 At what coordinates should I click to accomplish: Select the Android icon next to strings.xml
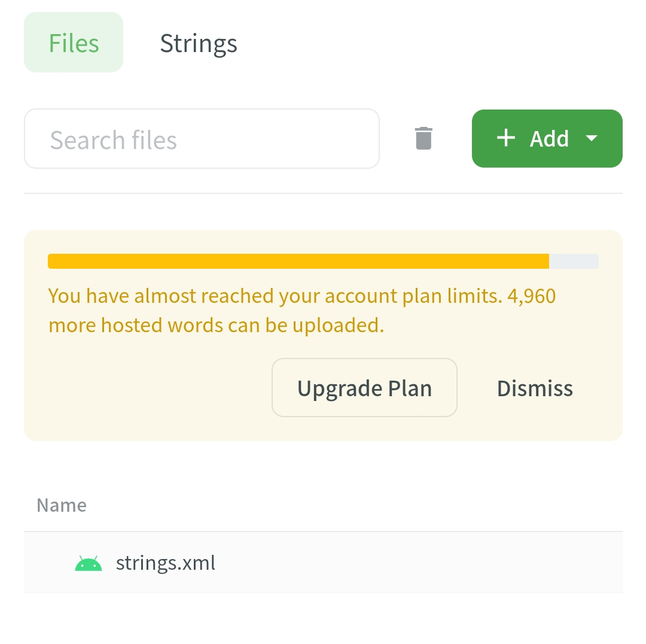pos(88,563)
